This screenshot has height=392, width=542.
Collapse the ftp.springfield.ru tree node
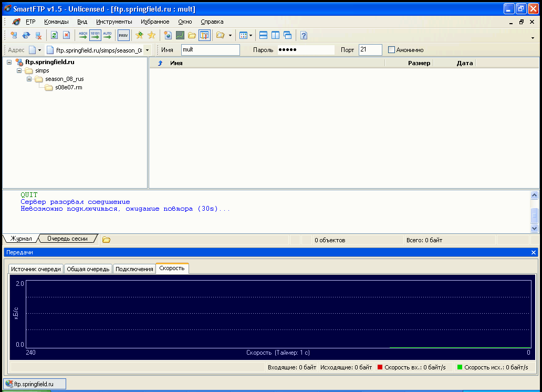(x=9, y=63)
